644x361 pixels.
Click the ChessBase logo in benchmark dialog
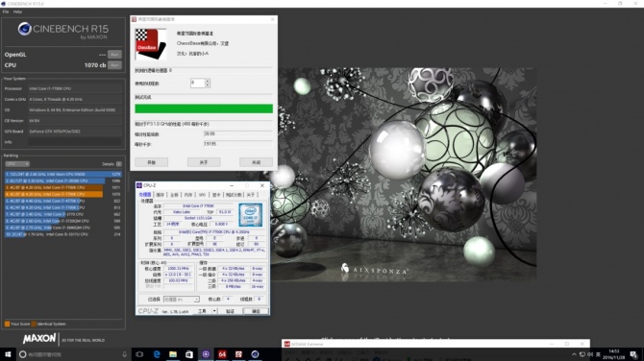click(x=150, y=44)
